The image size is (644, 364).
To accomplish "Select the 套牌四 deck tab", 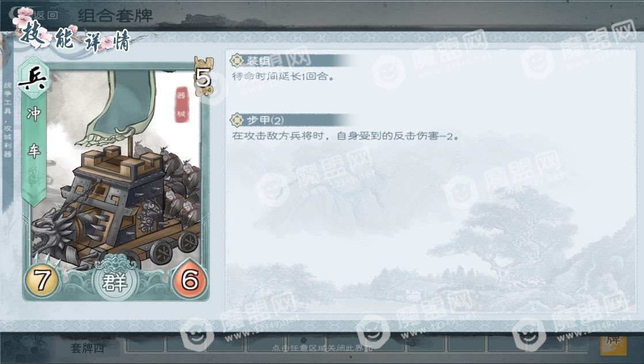I will [87, 348].
